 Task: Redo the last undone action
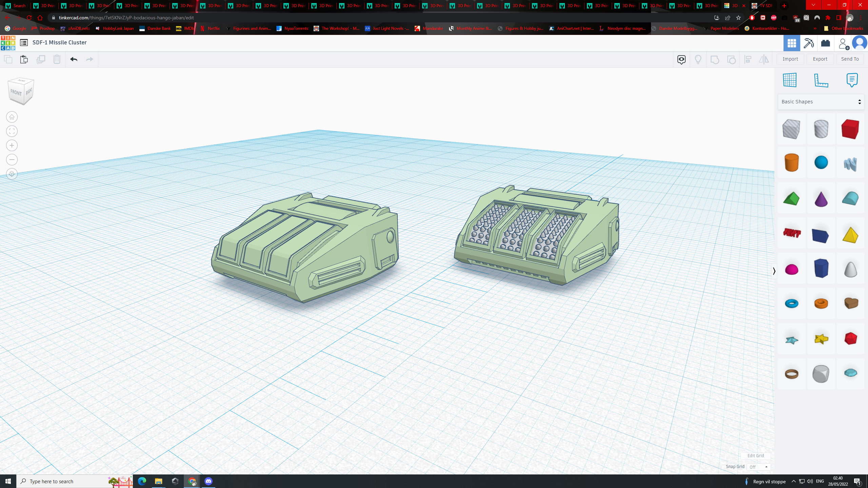point(90,59)
